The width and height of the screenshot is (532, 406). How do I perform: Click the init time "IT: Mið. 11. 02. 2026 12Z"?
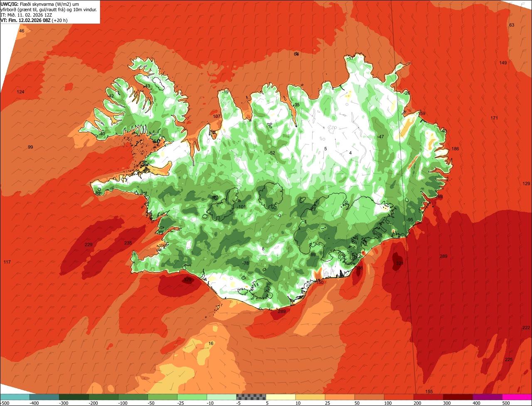click(x=26, y=15)
